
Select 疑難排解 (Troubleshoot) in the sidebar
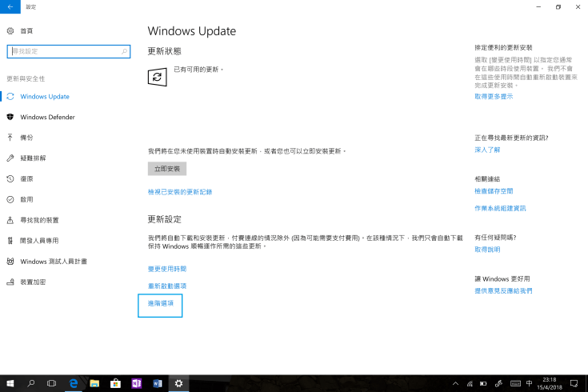(33, 158)
